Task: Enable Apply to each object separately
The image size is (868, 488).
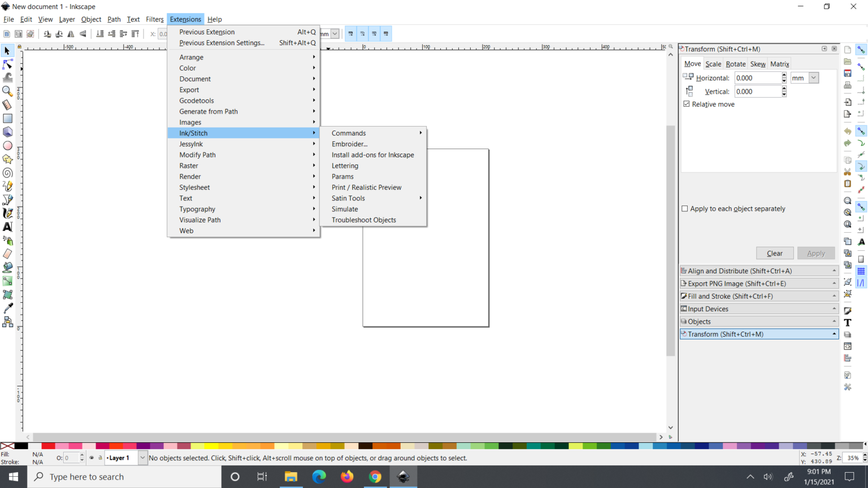Action: coord(685,208)
